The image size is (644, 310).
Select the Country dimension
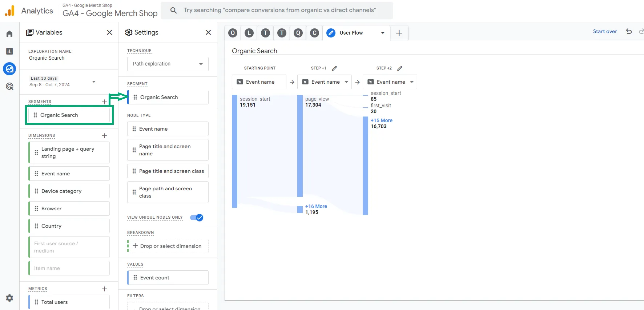coord(69,226)
